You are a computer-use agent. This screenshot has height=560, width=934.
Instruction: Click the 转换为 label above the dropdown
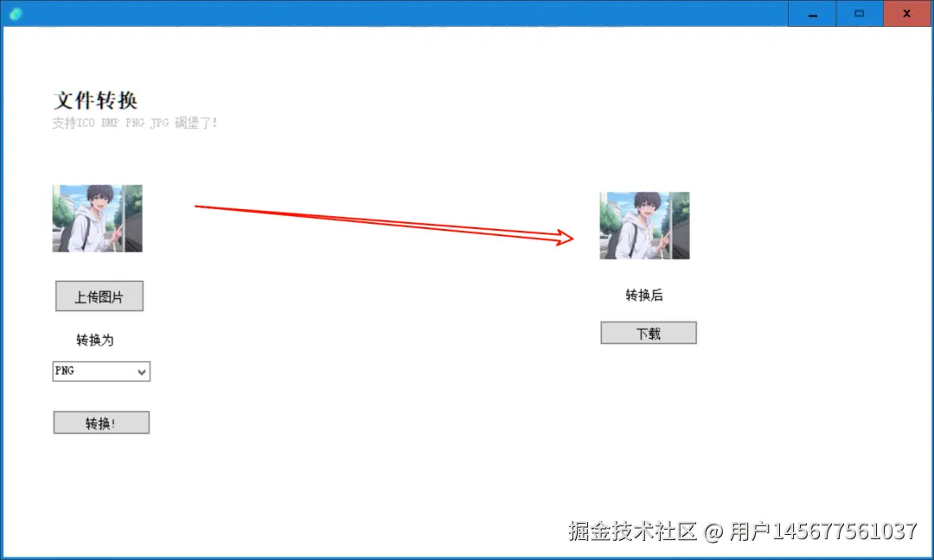pyautogui.click(x=95, y=340)
